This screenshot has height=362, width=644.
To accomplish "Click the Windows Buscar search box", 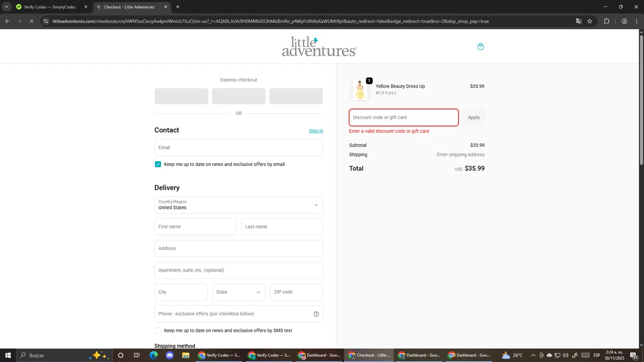I will click(64, 355).
